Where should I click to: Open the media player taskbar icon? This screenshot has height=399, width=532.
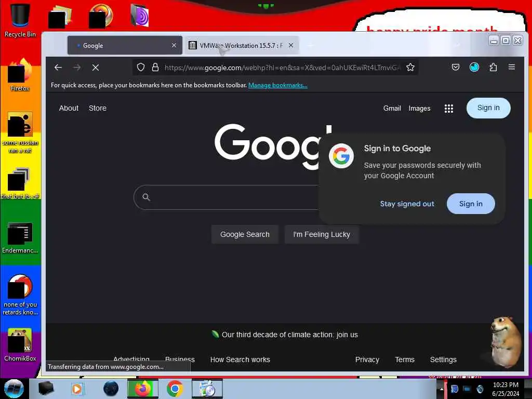pos(77,389)
